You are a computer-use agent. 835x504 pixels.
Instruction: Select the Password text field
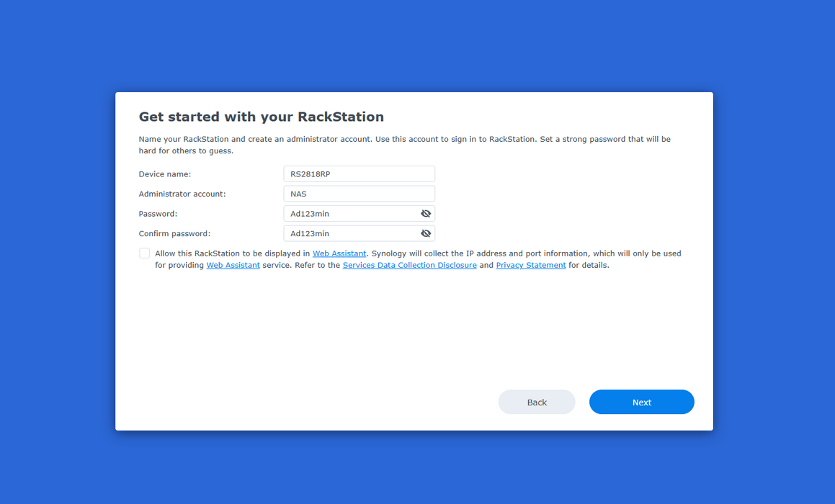pos(352,213)
